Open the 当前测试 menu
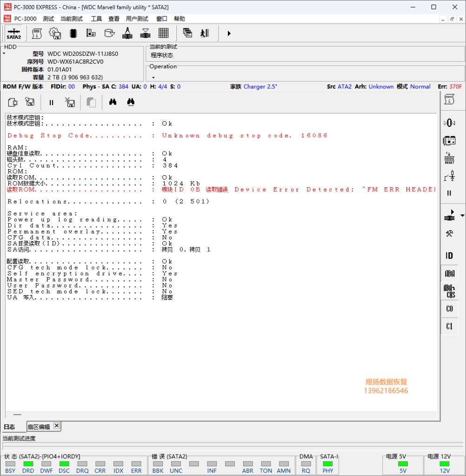466x476 pixels. point(72,19)
